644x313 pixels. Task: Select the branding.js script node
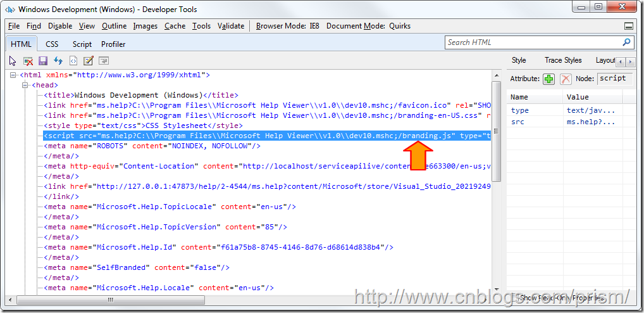coord(267,136)
